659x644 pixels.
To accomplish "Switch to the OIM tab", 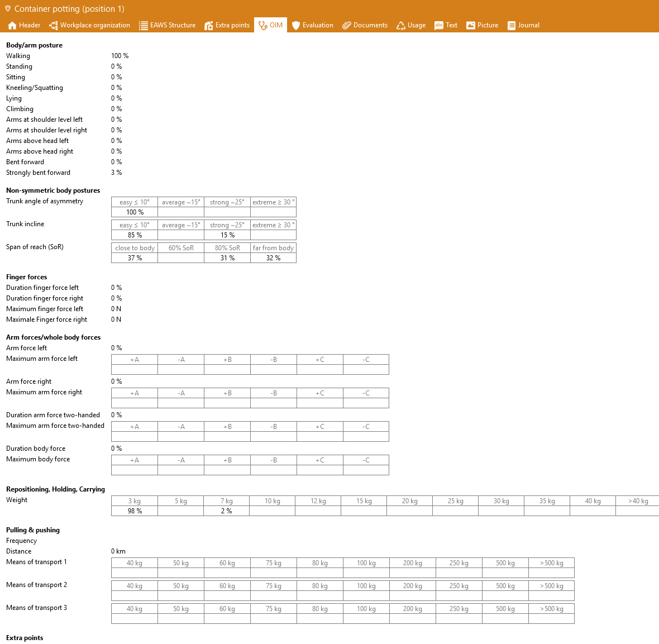I will pyautogui.click(x=270, y=25).
